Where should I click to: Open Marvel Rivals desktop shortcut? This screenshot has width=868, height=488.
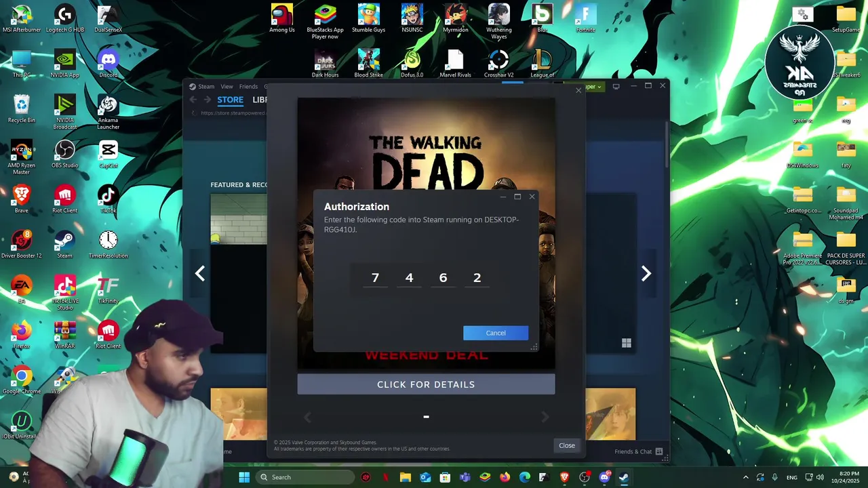pyautogui.click(x=455, y=64)
